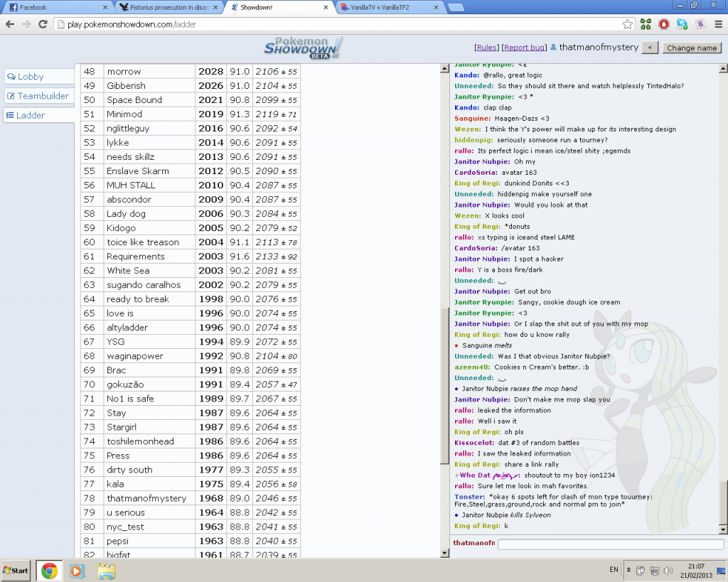This screenshot has width=728, height=582.
Task: Open the Skype browser extension
Action: pyautogui.click(x=680, y=23)
